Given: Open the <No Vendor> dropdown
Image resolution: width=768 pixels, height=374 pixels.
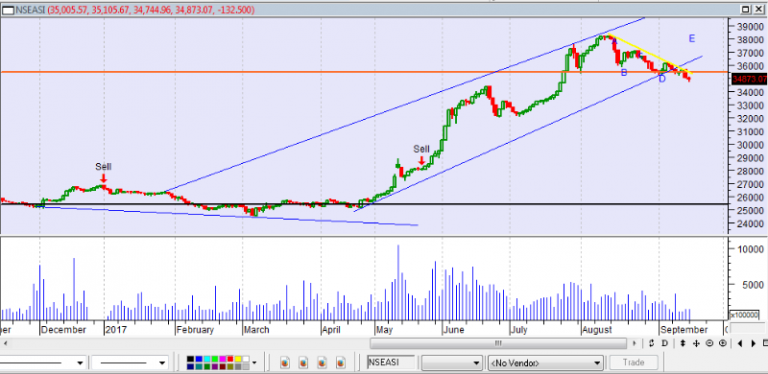Looking at the screenshot, I should click(545, 363).
